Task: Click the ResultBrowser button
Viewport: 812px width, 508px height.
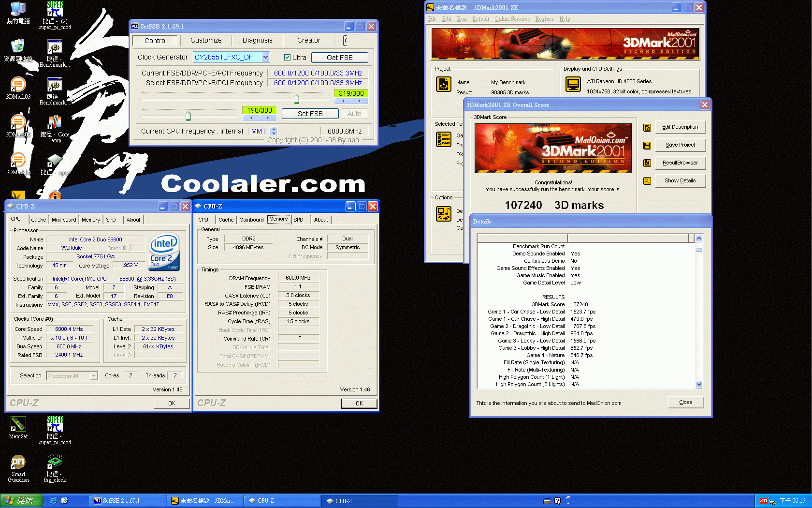Action: coord(680,163)
